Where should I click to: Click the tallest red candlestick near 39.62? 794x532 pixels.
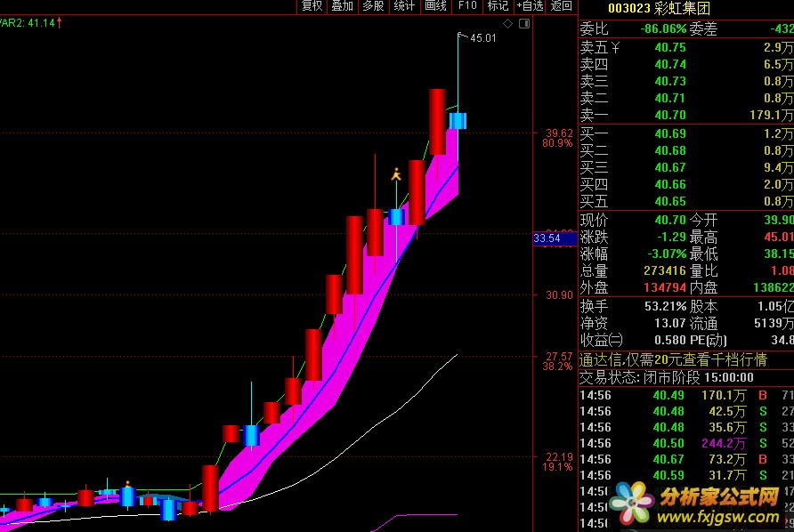point(438,122)
